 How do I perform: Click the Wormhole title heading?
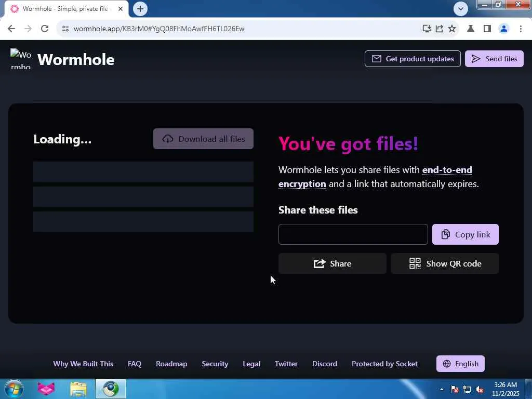76,60
